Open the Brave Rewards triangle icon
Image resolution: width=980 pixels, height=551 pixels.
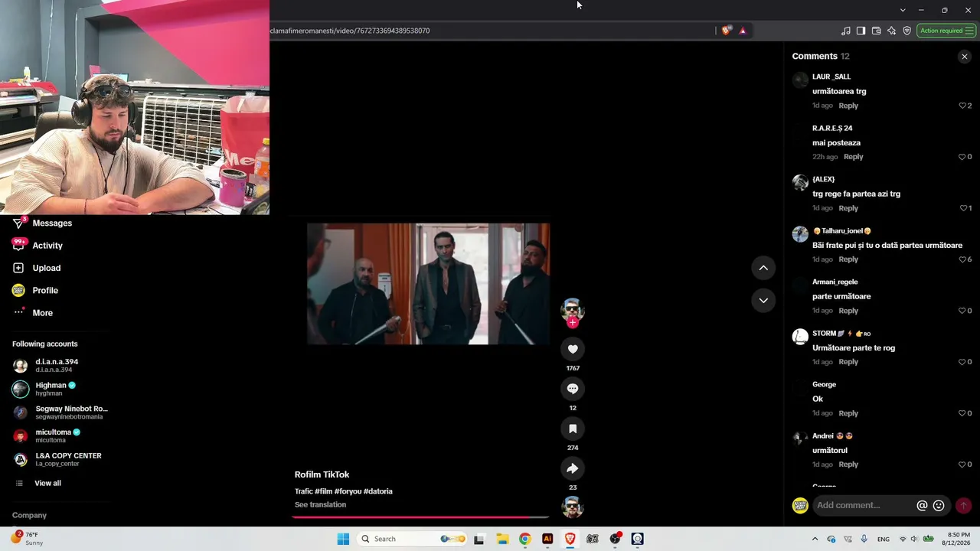point(743,31)
